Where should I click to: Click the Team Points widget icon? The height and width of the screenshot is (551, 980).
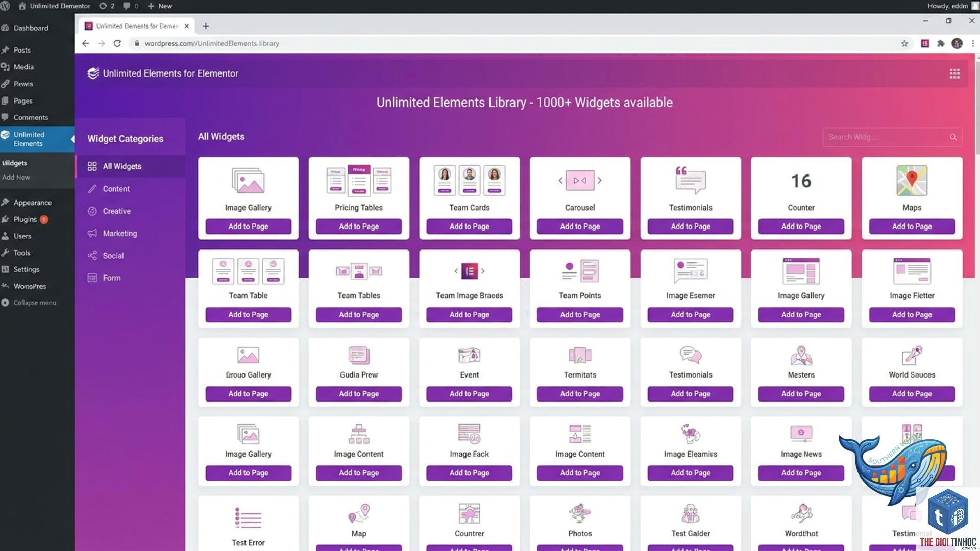click(580, 271)
